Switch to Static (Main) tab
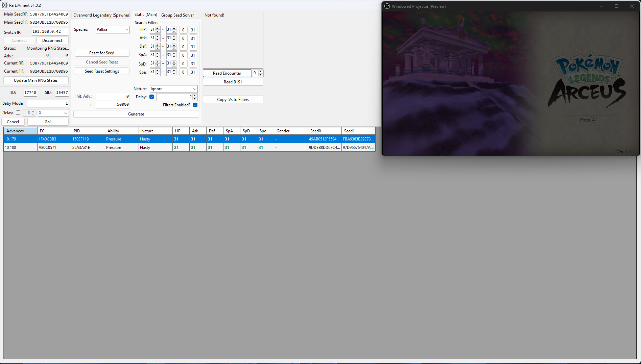Screen dimensions: 641x364 [146, 15]
